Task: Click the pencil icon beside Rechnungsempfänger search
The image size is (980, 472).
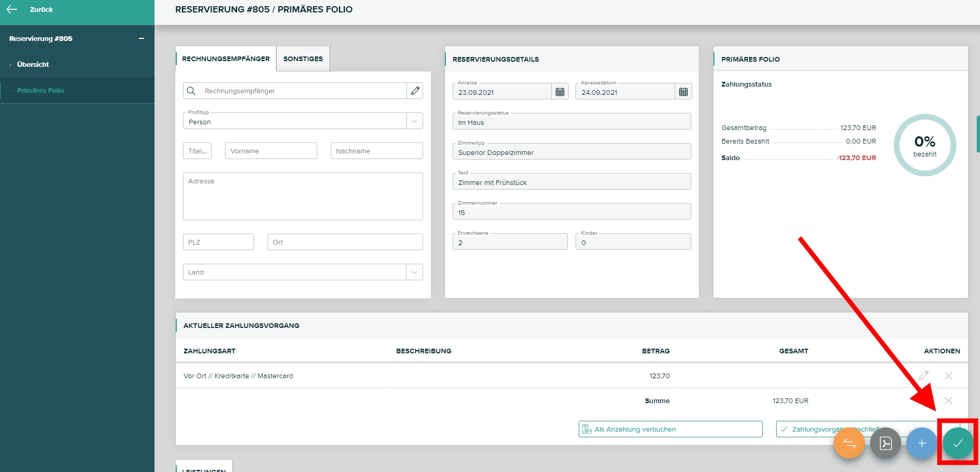Action: (x=415, y=91)
